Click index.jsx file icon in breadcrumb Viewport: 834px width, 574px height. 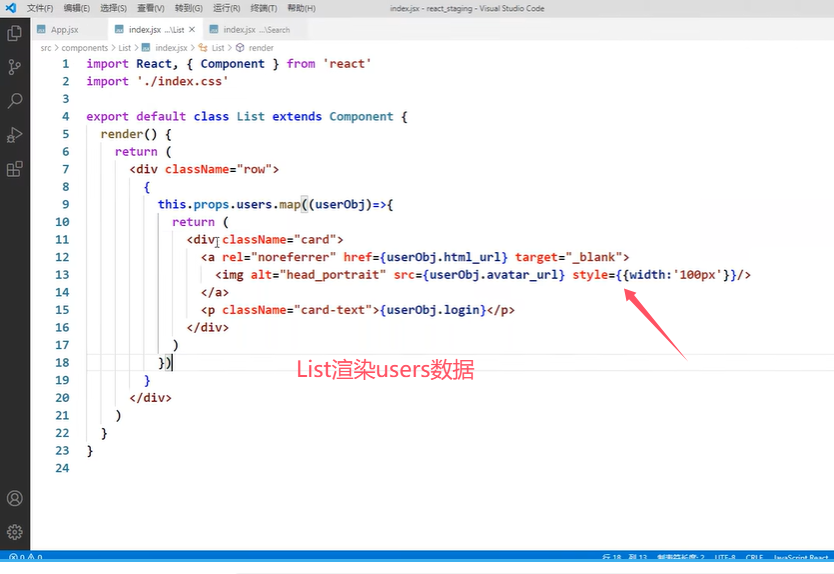tap(146, 48)
